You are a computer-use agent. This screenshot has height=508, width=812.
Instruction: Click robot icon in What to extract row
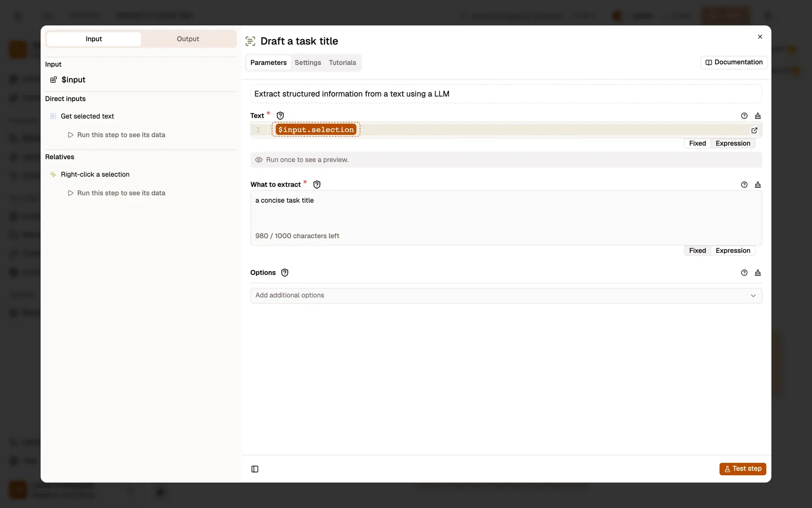point(758,185)
